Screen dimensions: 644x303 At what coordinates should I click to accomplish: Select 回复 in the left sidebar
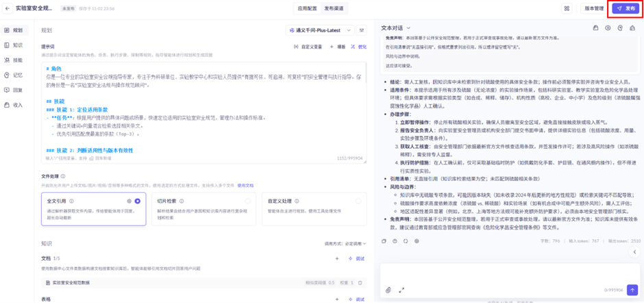tap(13, 90)
